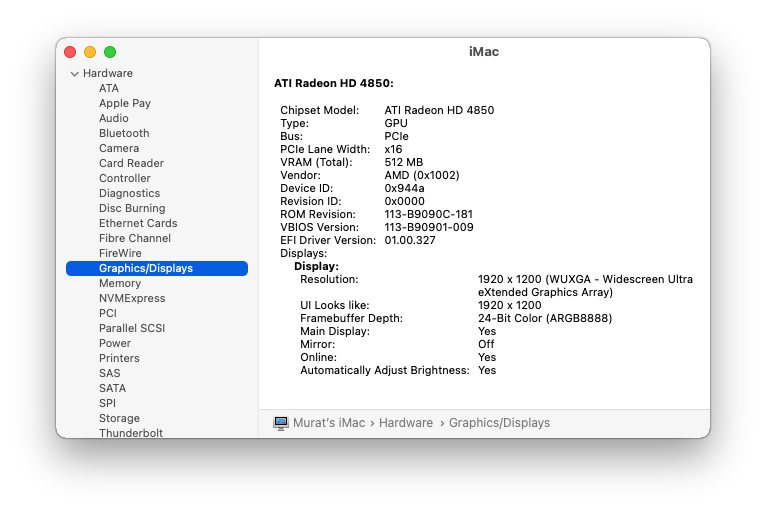This screenshot has height=512, width=766.
Task: Show Power information
Action: [115, 343]
